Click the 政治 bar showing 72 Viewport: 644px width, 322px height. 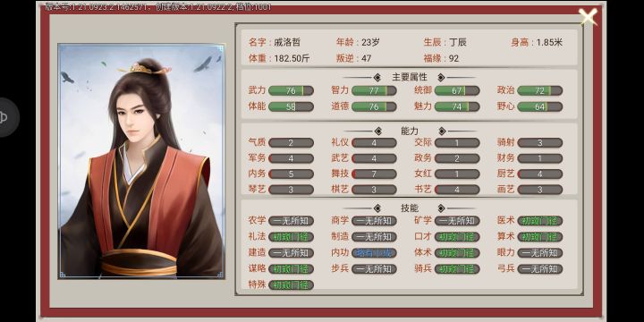coord(540,90)
